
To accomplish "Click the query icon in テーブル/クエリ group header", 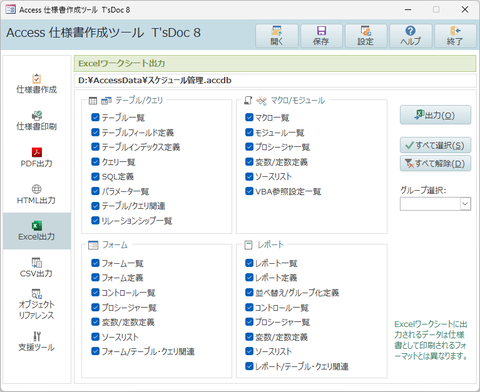I will (x=106, y=101).
